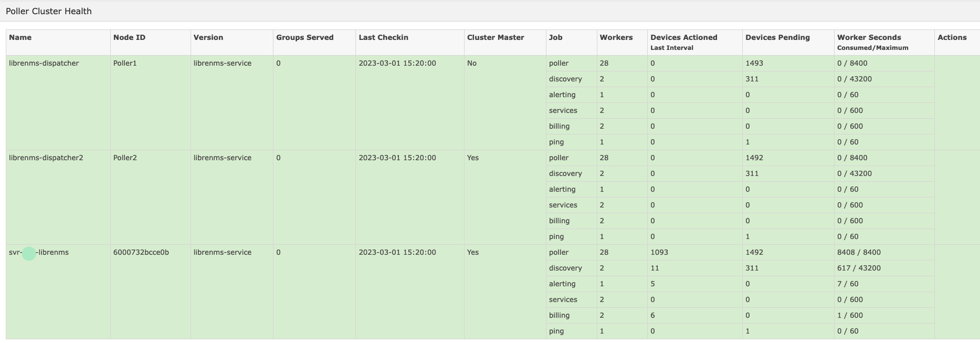The width and height of the screenshot is (980, 343).
Task: Click the services job under Poller1
Action: 563,110
